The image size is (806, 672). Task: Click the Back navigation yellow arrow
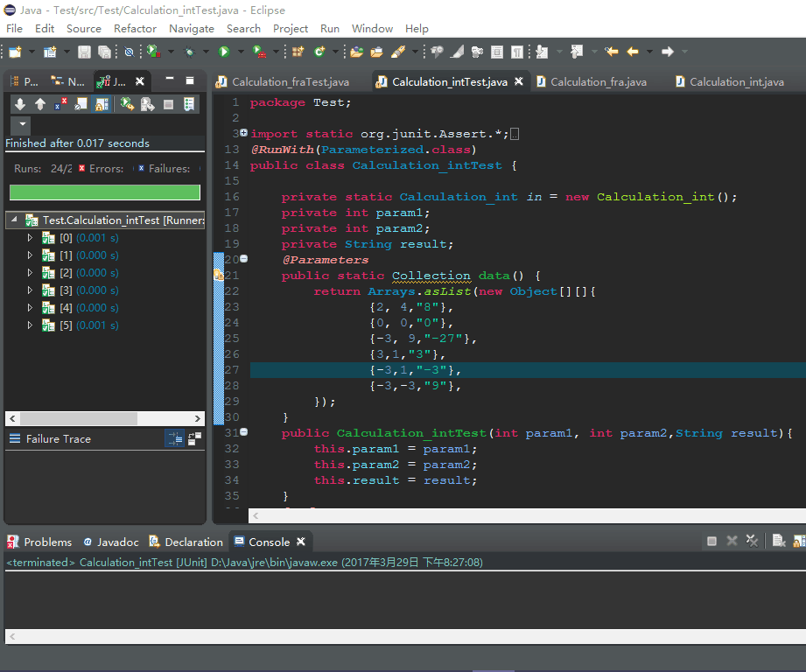(633, 52)
